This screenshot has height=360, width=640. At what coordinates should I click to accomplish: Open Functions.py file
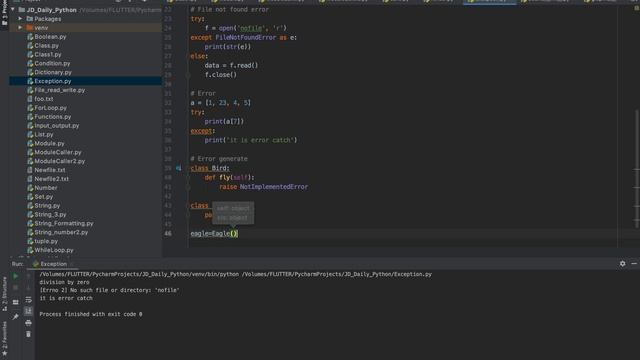point(52,117)
